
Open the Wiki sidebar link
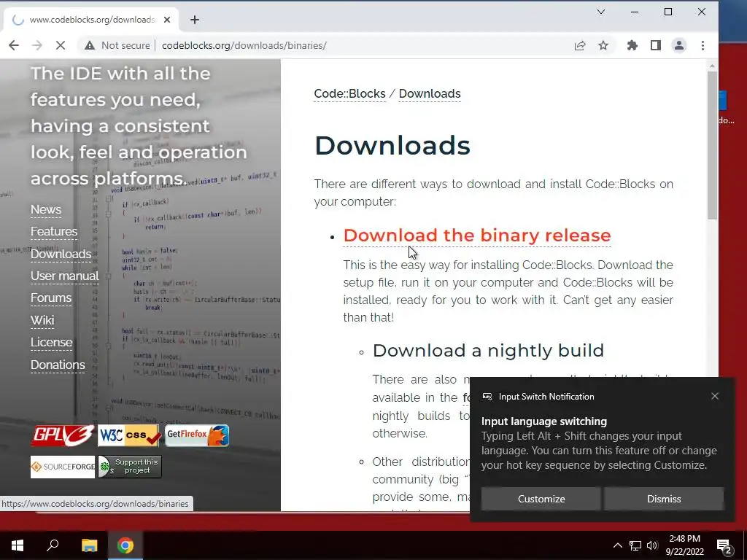tap(42, 320)
